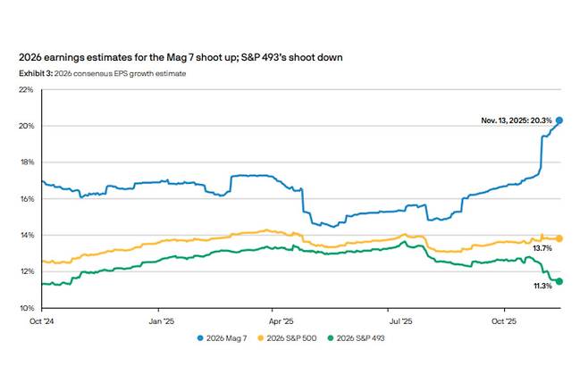The image size is (588, 391).
Task: Click the yellow 2026 S&P 500 legend dot
Action: [261, 338]
